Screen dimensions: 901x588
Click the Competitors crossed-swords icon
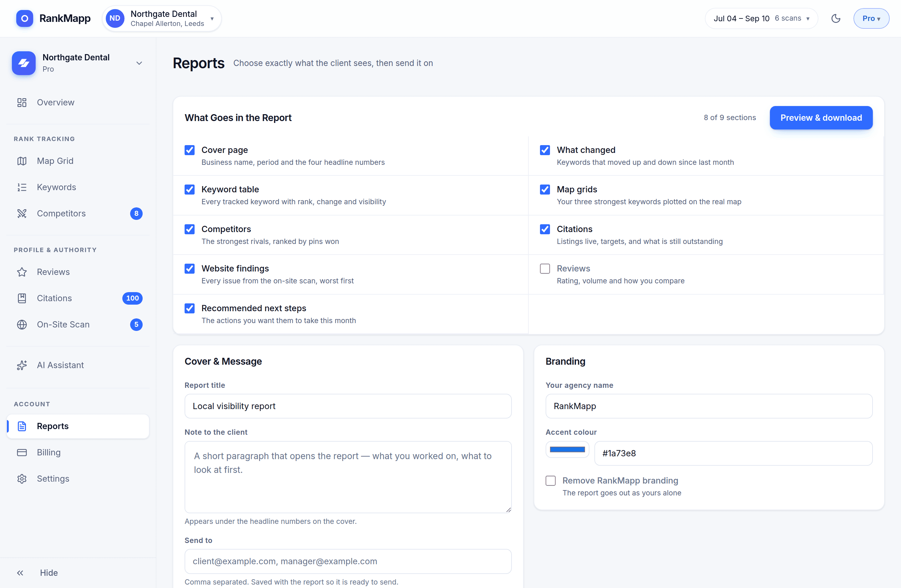(22, 213)
